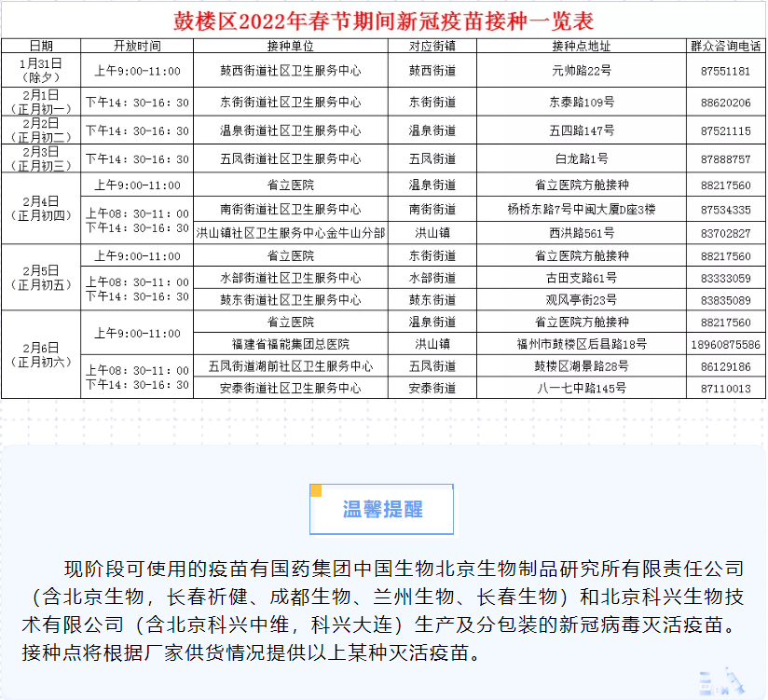Click the 安泰街道 street cell
This screenshot has height=700, width=768.
click(432, 388)
